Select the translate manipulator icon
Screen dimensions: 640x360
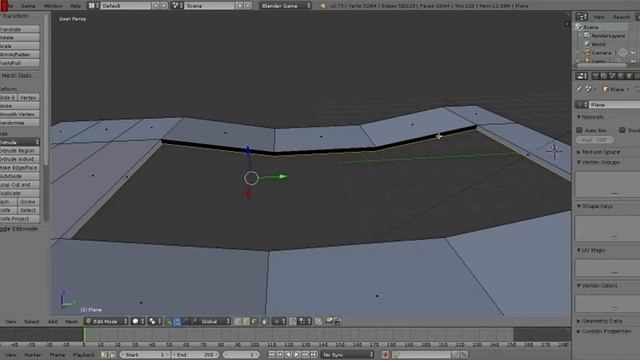coord(177,322)
